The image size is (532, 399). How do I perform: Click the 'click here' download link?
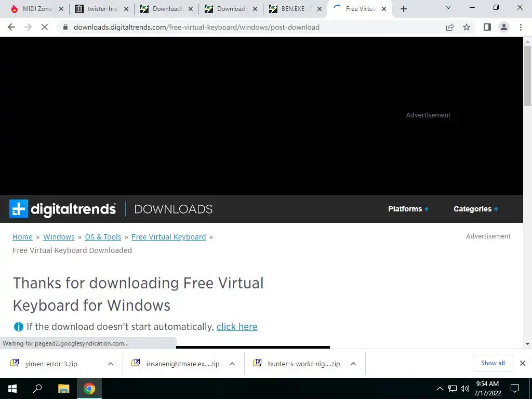click(237, 327)
